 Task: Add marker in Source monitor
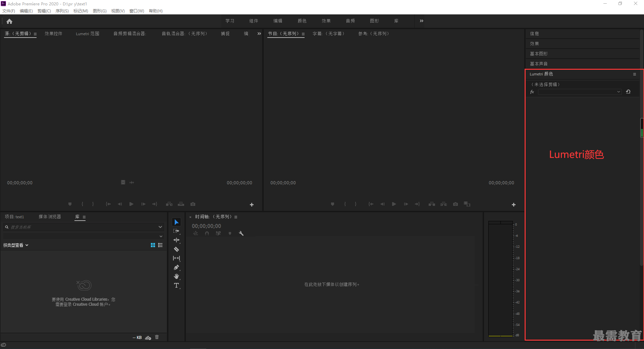70,204
